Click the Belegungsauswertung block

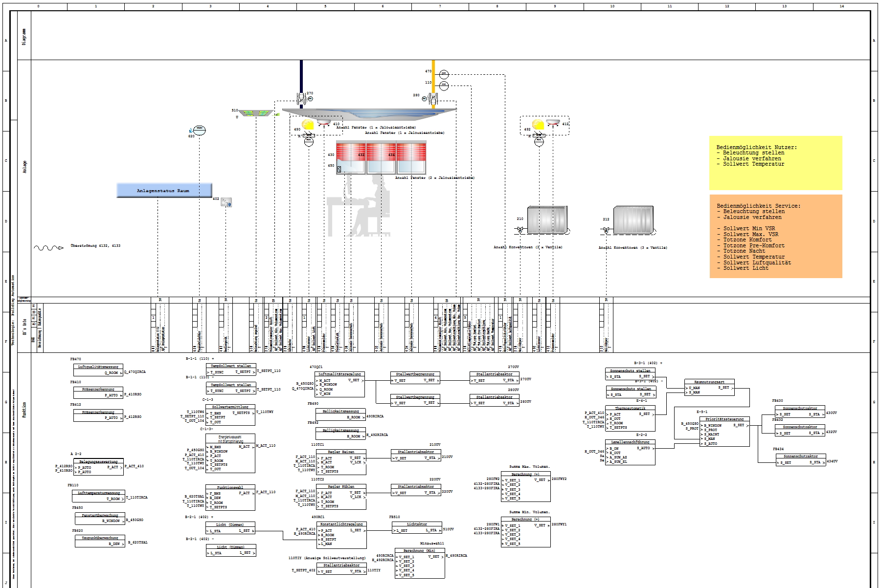(x=98, y=466)
